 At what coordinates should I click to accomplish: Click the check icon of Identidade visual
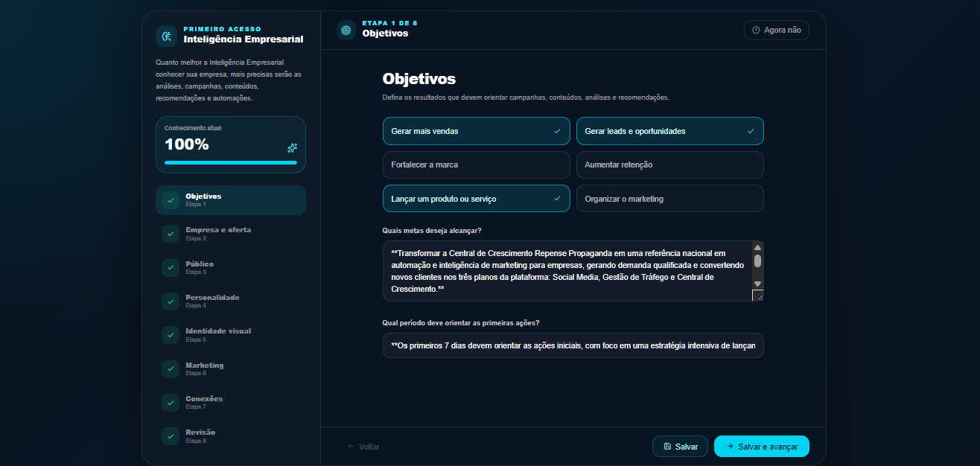click(x=171, y=335)
